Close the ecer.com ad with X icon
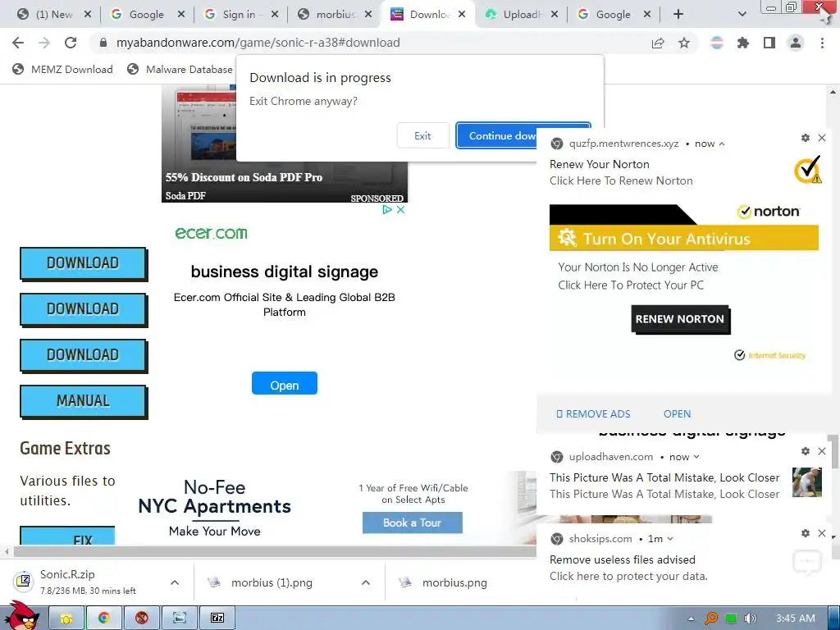 tap(400, 210)
